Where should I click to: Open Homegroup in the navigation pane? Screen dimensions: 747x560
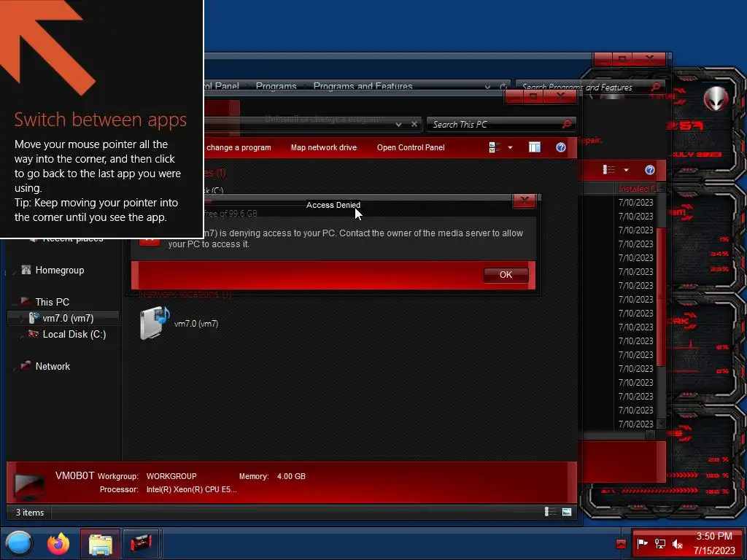(x=60, y=270)
